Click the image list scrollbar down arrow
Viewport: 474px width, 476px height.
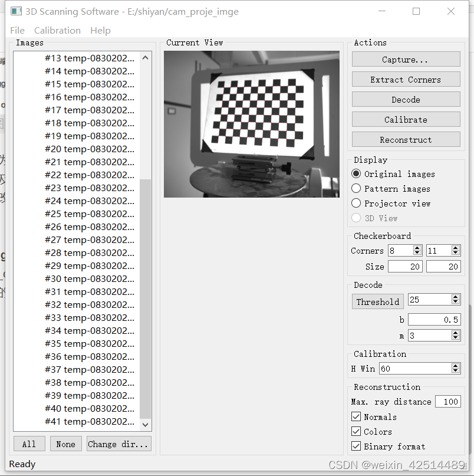pos(144,424)
